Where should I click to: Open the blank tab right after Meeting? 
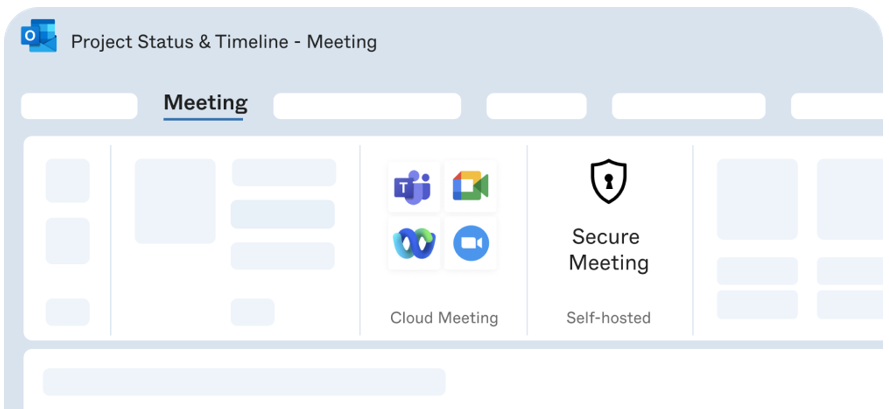pyautogui.click(x=367, y=106)
